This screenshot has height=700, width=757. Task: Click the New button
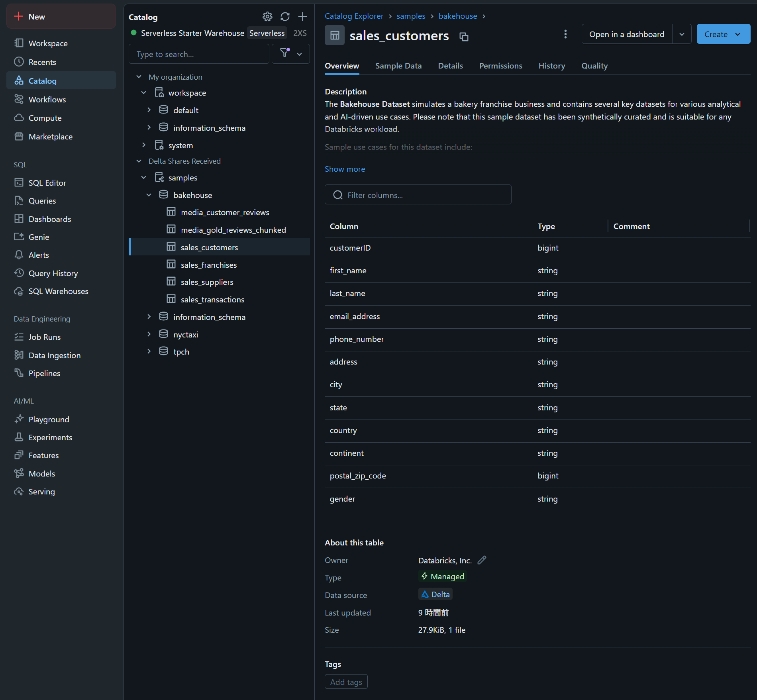(61, 16)
